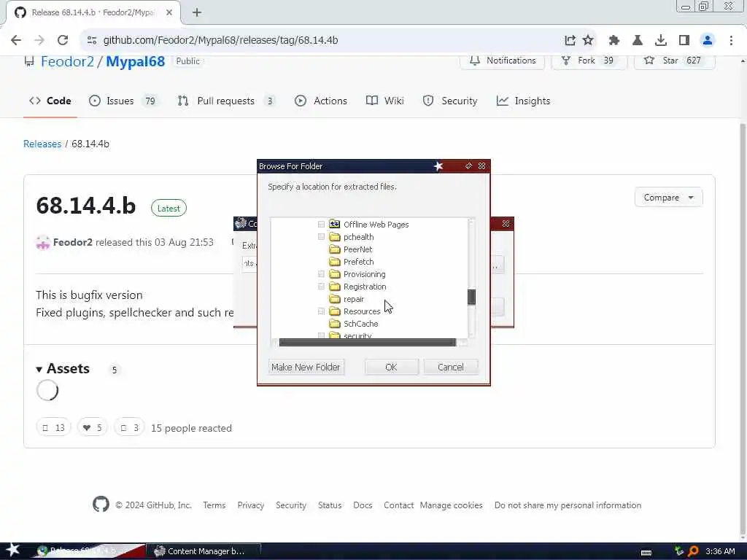Viewport: 747px width, 560px height.
Task: Open the Mypal68 repository link
Action: [x=135, y=61]
